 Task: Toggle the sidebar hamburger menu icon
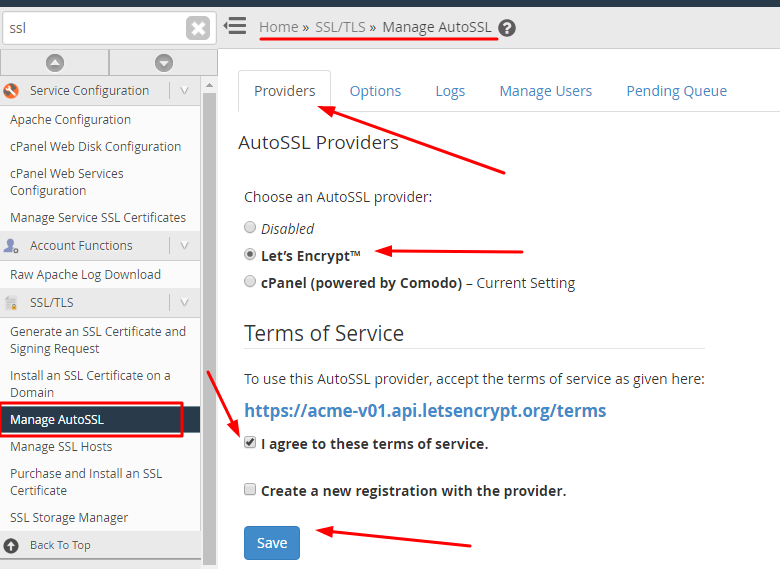click(235, 26)
